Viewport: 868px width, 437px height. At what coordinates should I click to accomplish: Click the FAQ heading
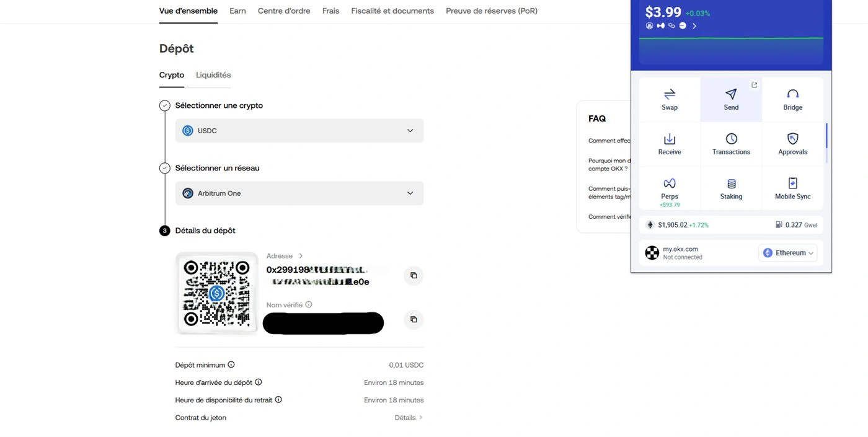pyautogui.click(x=597, y=118)
